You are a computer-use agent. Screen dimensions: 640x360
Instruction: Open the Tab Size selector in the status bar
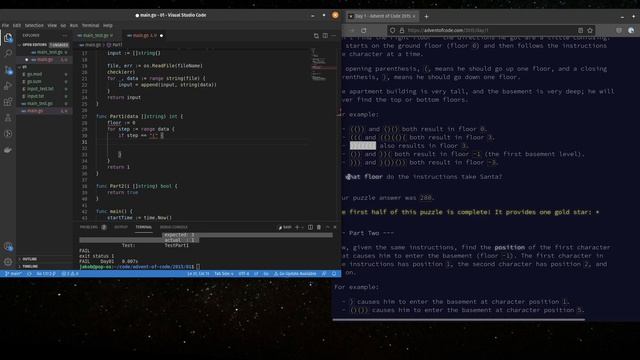(x=224, y=274)
